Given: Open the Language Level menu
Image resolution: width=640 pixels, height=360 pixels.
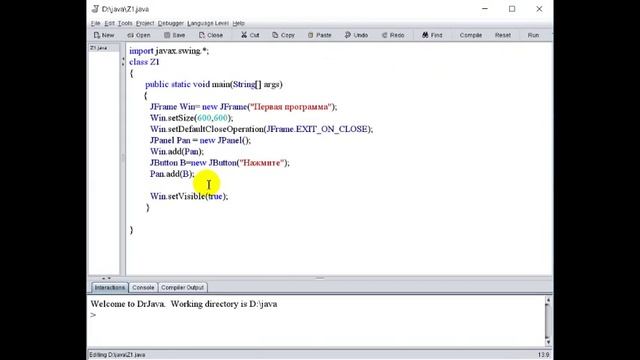Looking at the screenshot, I should pyautogui.click(x=208, y=23).
